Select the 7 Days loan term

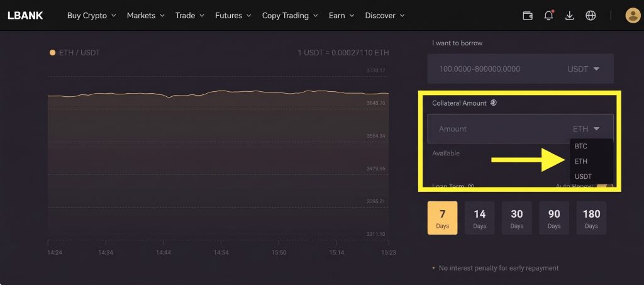(x=442, y=218)
